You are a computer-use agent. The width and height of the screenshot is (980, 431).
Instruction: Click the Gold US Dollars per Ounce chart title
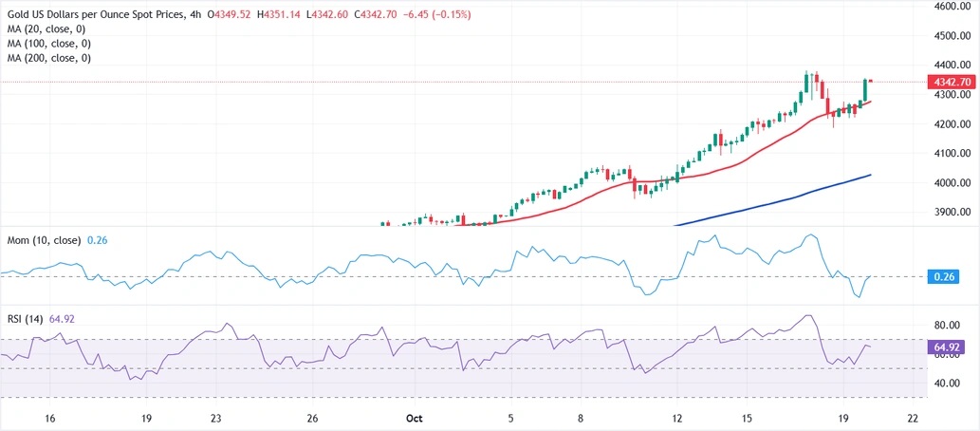pos(95,15)
